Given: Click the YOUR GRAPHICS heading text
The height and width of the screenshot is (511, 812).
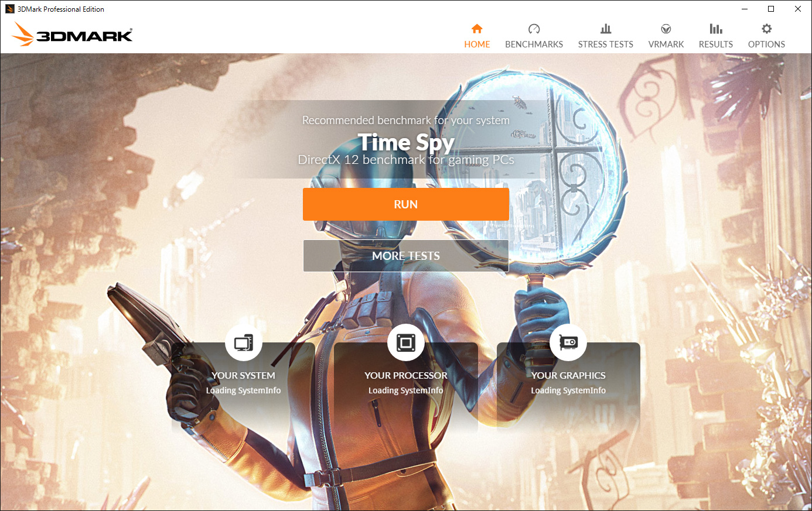Looking at the screenshot, I should (x=568, y=376).
